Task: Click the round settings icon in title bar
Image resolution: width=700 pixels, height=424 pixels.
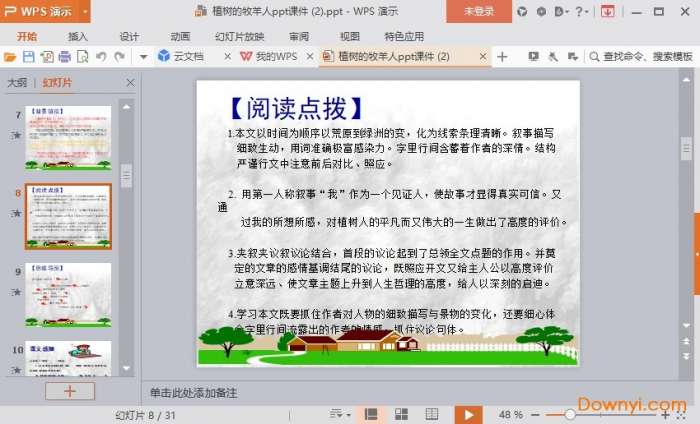Action: (541, 12)
